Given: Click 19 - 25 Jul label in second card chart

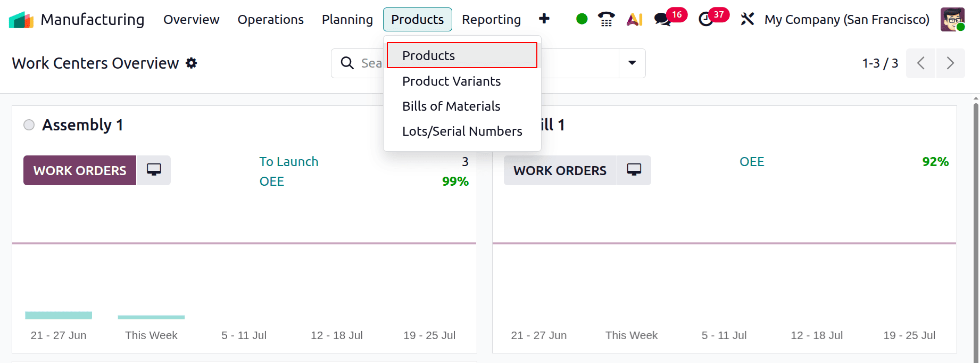Looking at the screenshot, I should click(909, 335).
